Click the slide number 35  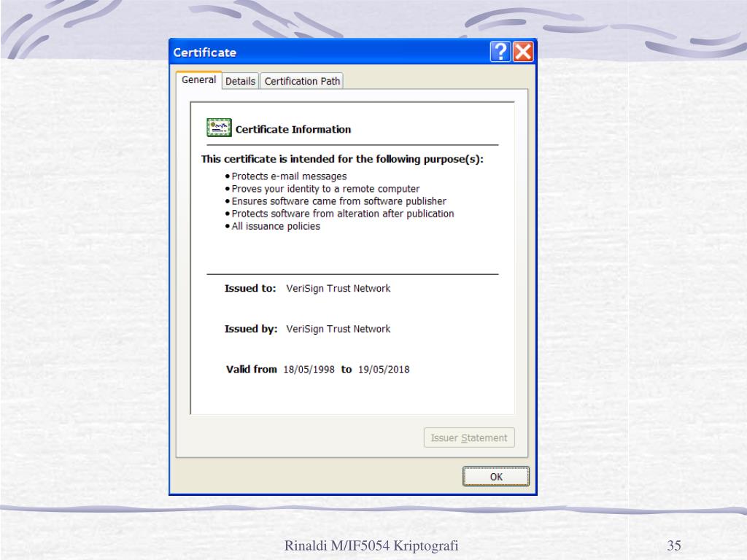pos(674,545)
